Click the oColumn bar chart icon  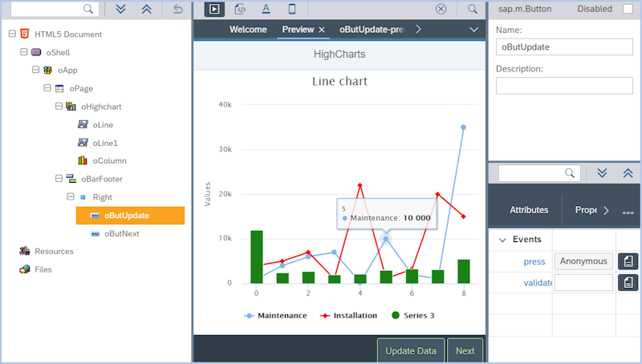tap(83, 160)
